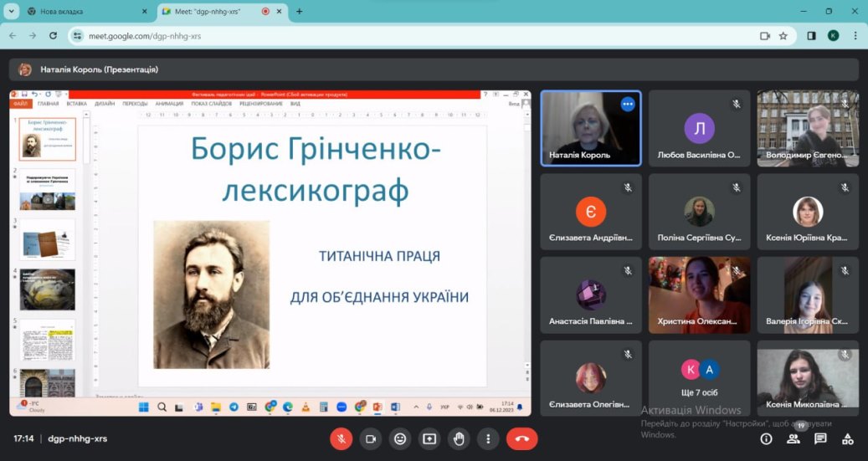Viewport: 868px width, 461px height.
Task: Click Word icon in shared taskbar
Action: (x=395, y=407)
